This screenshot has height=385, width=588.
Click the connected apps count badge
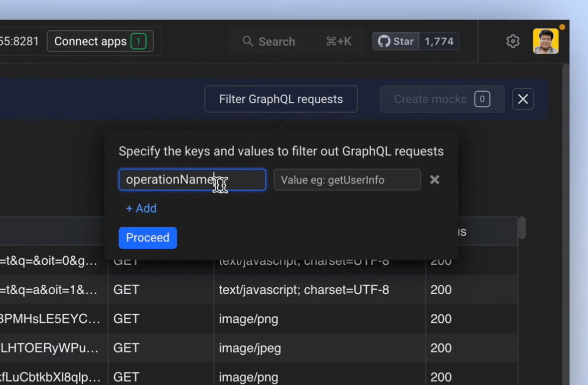click(138, 41)
